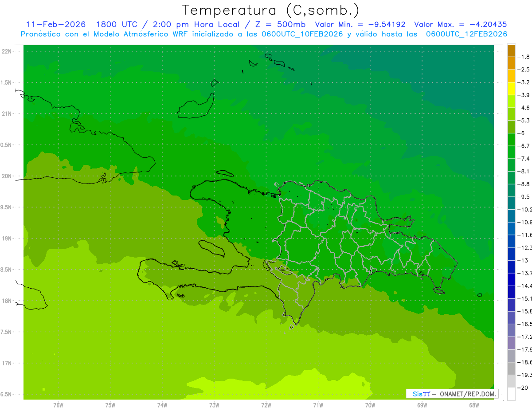The image size is (532, 411).
Task: Select the "0600UTC_12FEB2026" valid-until time
Action: click(466, 34)
